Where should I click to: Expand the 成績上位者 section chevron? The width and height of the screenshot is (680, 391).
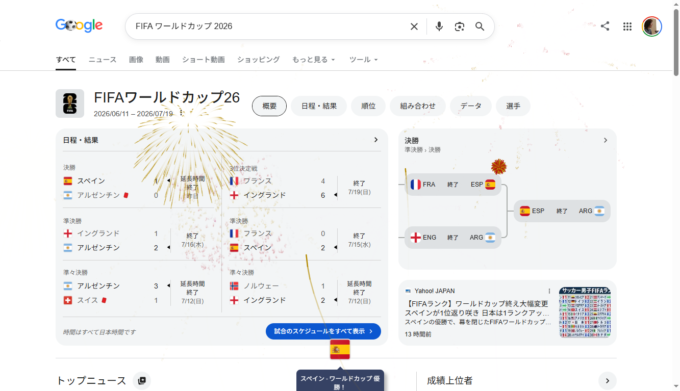[x=607, y=381]
